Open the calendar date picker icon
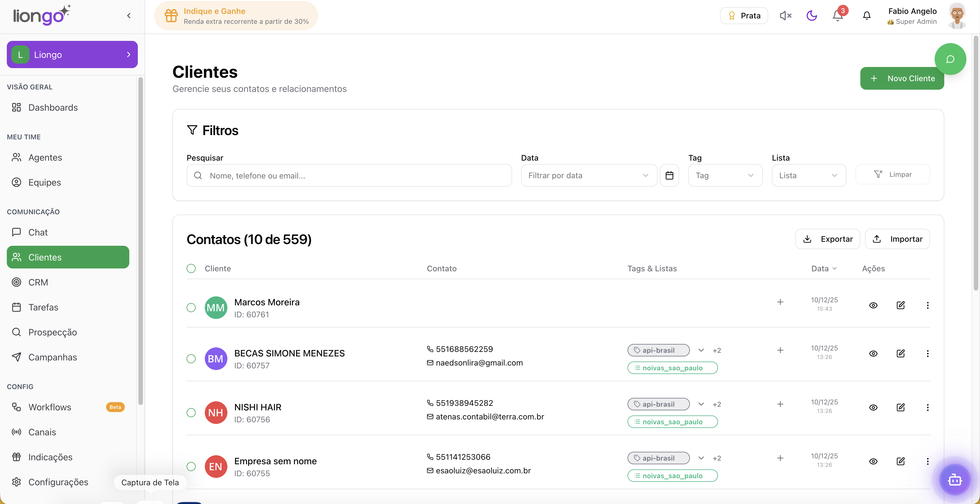Viewport: 980px width, 504px height. [669, 175]
